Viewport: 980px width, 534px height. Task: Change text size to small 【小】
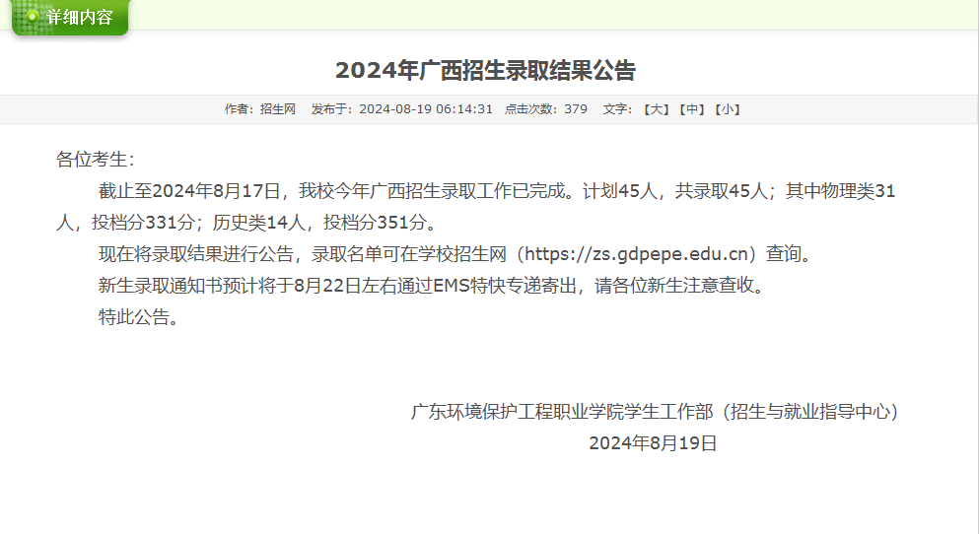pyautogui.click(x=727, y=109)
